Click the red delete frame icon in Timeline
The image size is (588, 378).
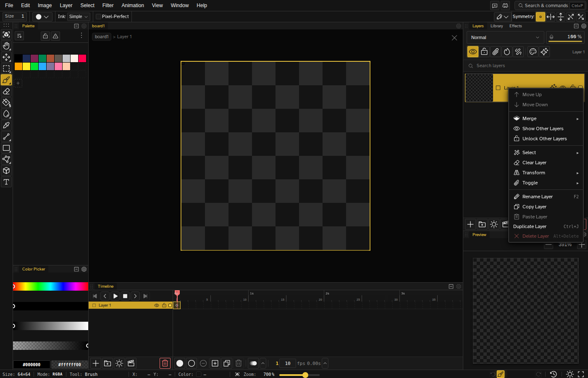pyautogui.click(x=165, y=363)
